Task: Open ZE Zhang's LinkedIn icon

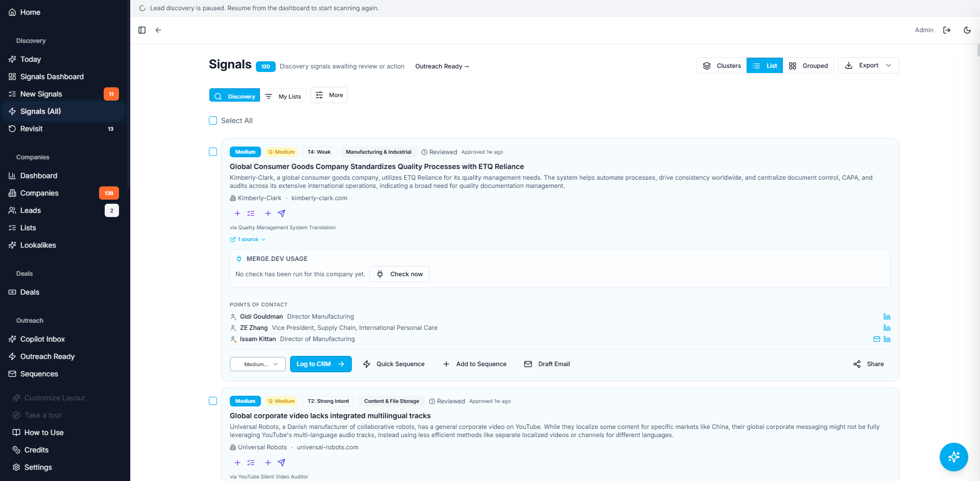Action: click(x=887, y=328)
